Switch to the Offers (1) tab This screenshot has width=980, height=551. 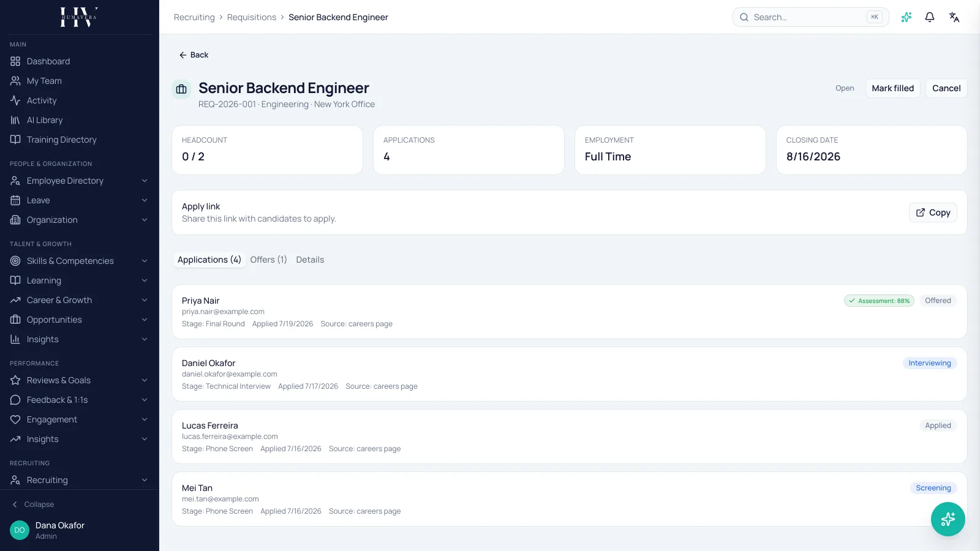pos(268,260)
